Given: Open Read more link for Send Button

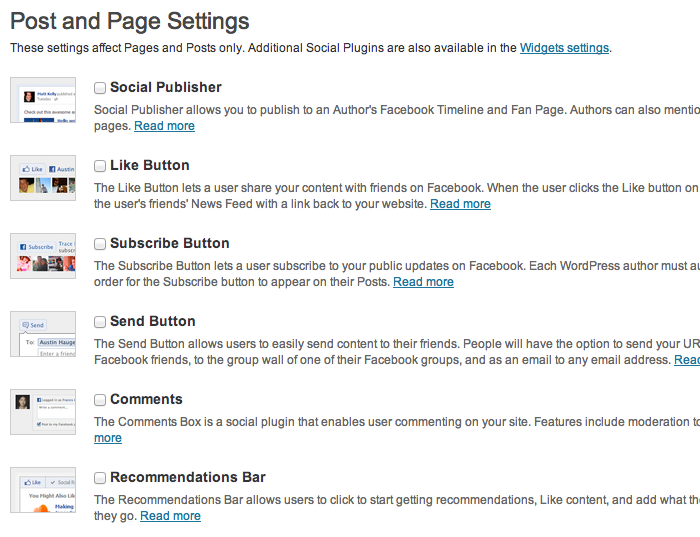Looking at the screenshot, I should [x=687, y=360].
